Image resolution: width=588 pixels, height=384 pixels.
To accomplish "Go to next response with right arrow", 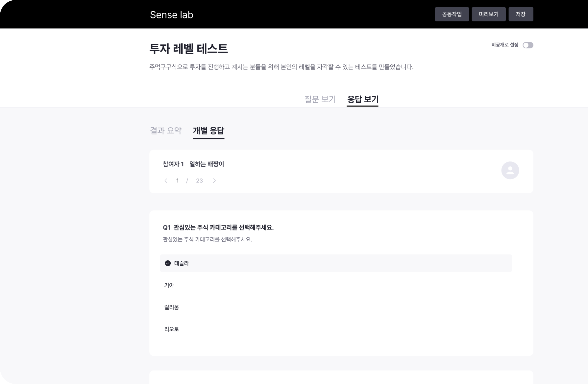I will pyautogui.click(x=214, y=180).
